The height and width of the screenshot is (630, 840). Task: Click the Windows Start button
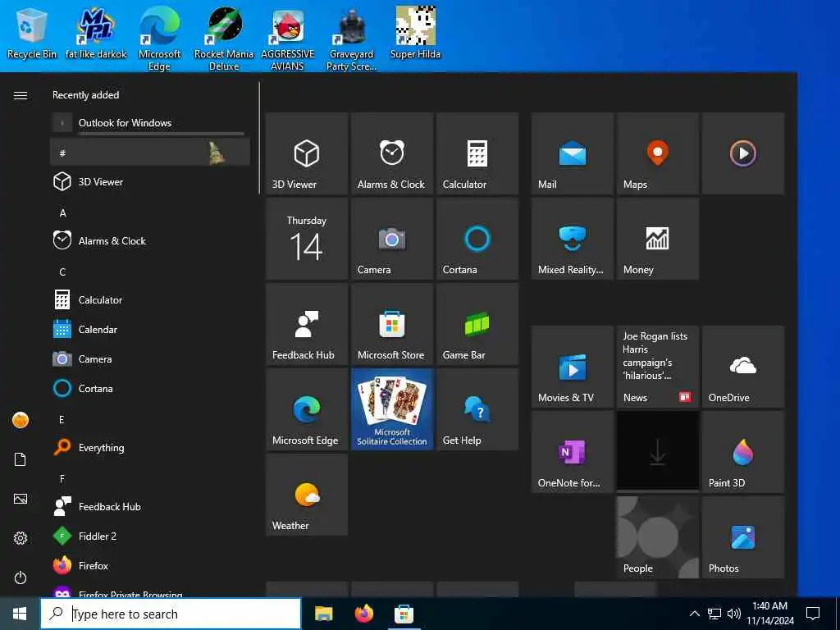point(20,614)
